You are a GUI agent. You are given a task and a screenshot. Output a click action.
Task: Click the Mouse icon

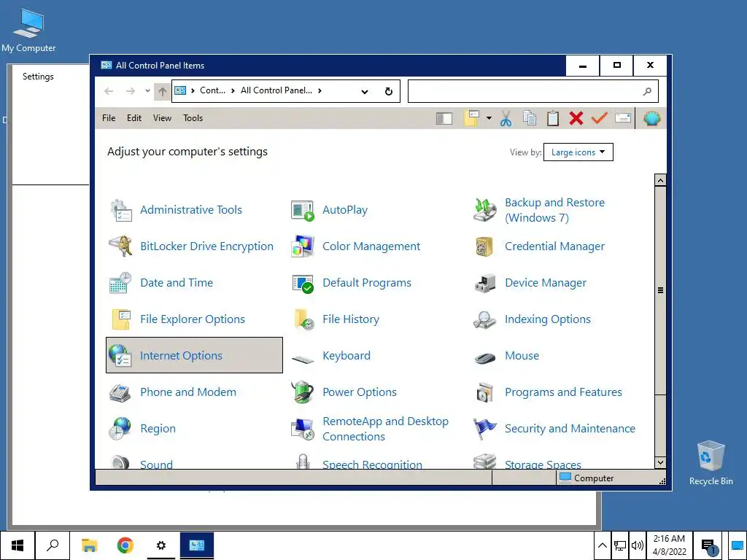coord(485,357)
